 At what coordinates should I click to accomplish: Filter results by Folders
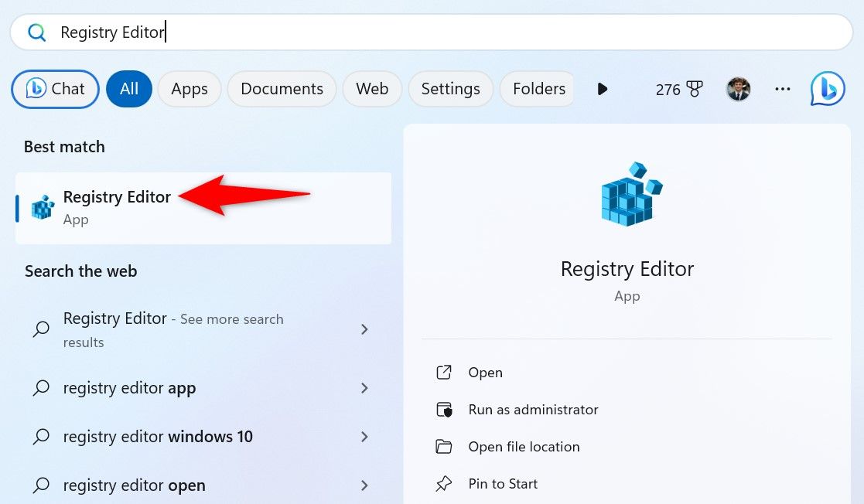[538, 89]
